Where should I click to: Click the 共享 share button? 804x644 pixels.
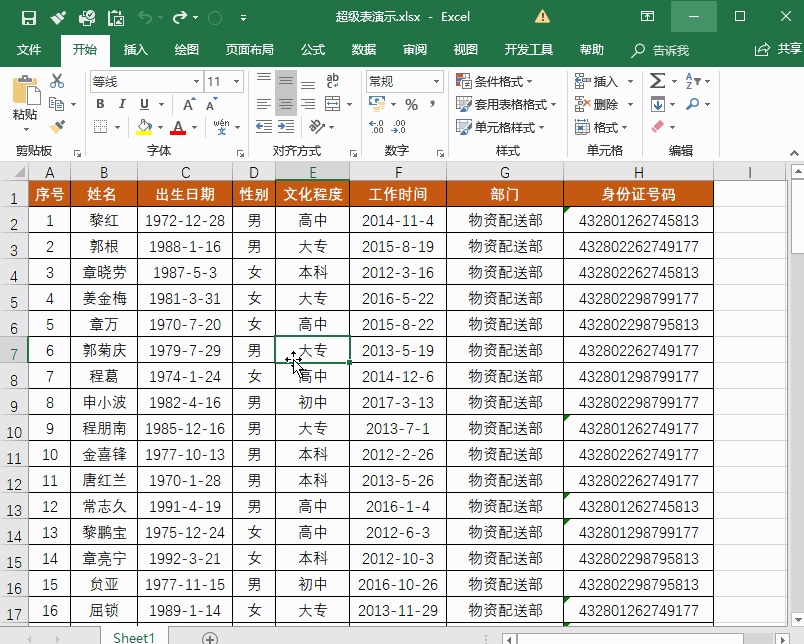click(x=778, y=49)
